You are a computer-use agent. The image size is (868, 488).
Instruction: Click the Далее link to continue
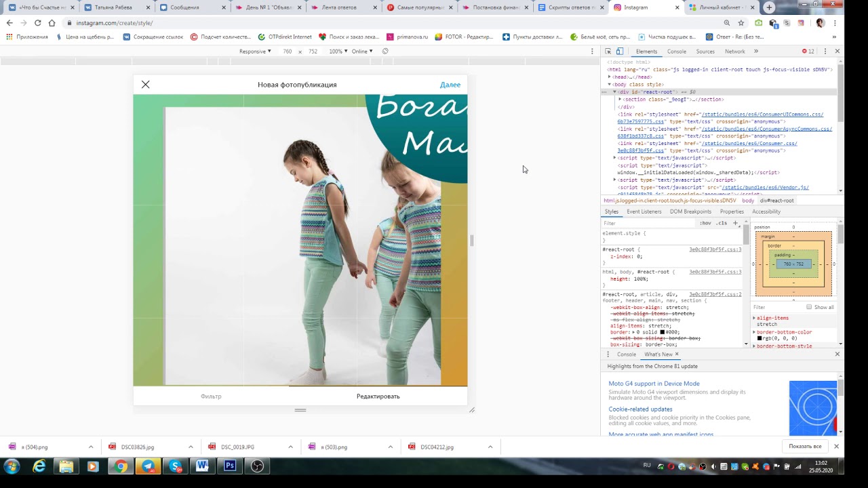pyautogui.click(x=450, y=85)
